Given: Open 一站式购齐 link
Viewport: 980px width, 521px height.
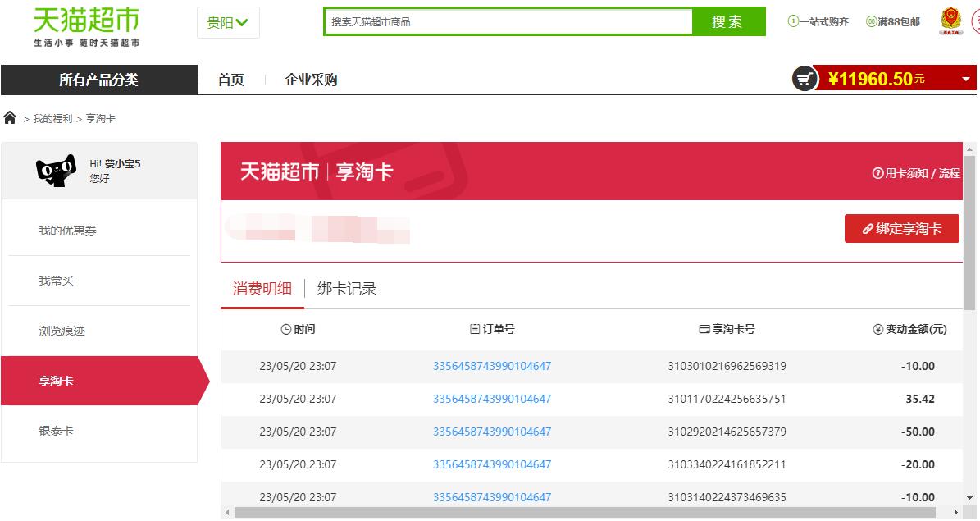Looking at the screenshot, I should (818, 22).
